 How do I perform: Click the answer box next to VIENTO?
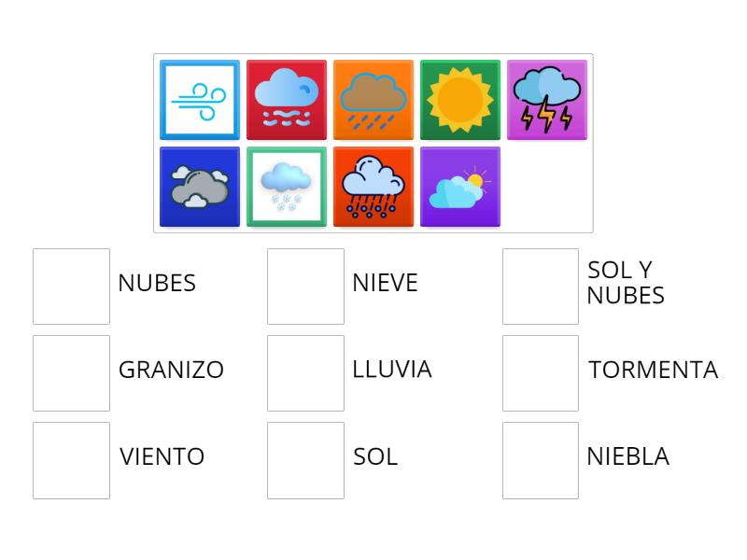point(71,459)
